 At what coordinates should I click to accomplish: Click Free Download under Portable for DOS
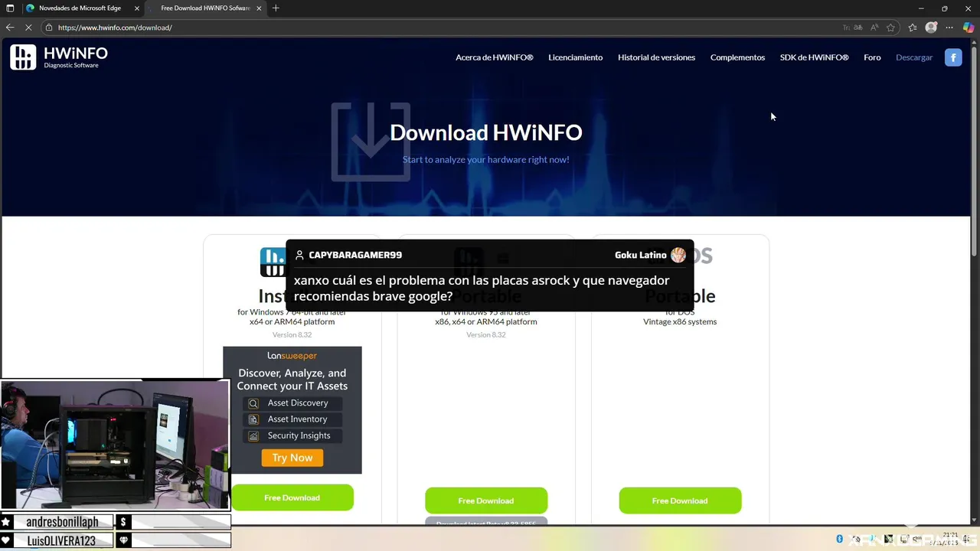coord(680,500)
